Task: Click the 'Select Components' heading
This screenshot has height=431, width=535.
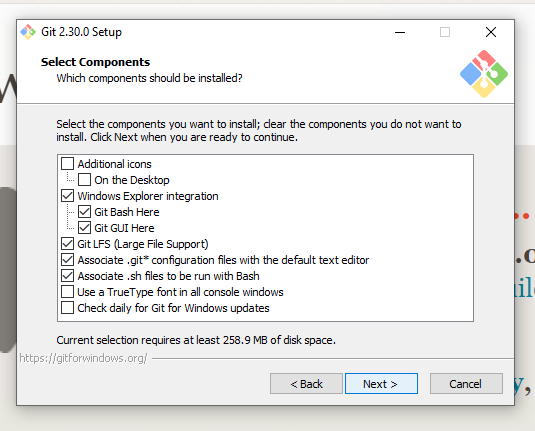Action: pyautogui.click(x=95, y=62)
